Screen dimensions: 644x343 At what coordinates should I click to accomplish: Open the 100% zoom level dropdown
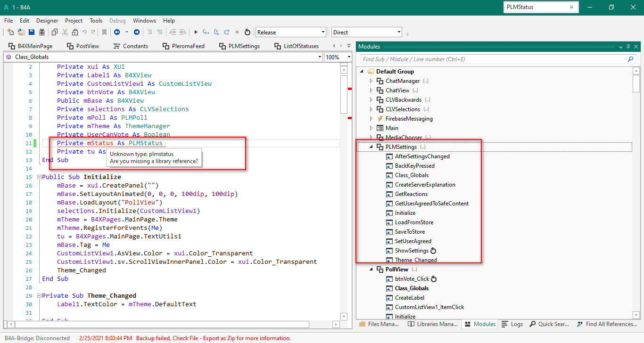click(348, 57)
